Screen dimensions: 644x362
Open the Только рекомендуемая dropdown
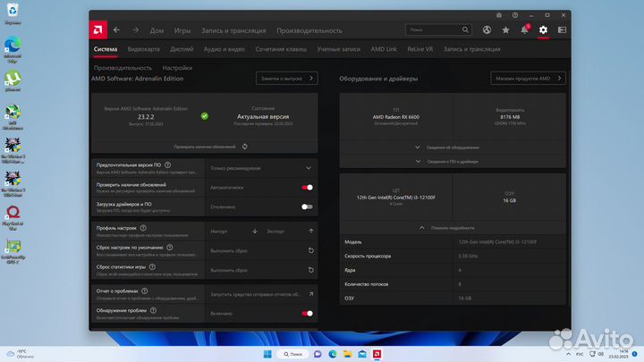(x=261, y=168)
